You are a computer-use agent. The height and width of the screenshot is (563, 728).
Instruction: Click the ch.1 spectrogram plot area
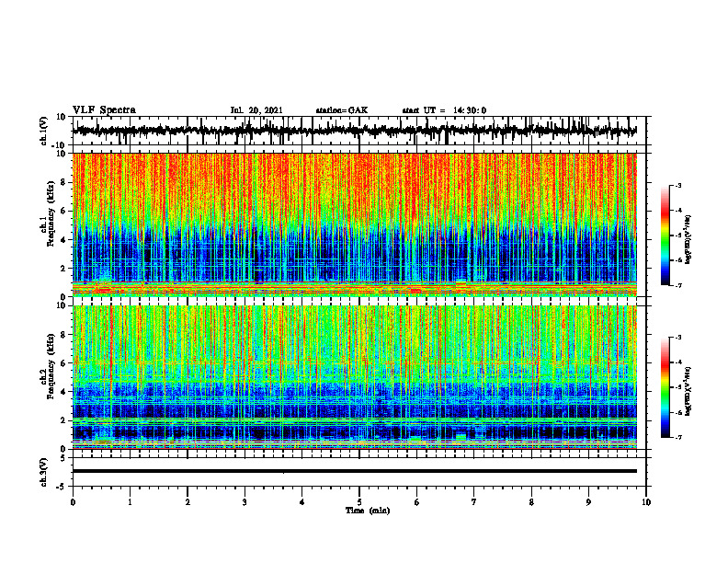tap(354, 224)
